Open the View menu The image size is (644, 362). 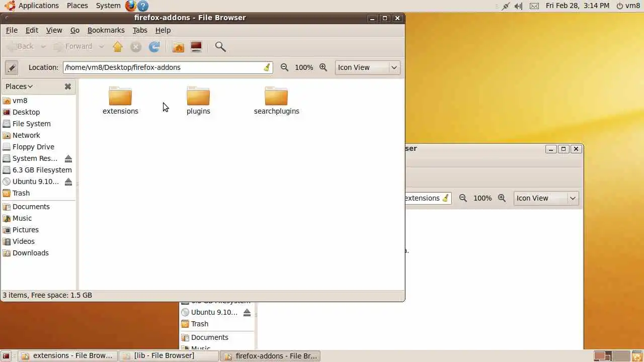[x=54, y=30]
